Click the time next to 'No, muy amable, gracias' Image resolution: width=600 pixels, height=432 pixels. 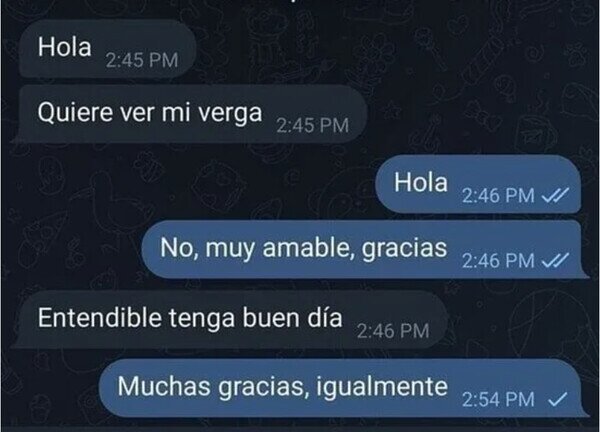click(x=498, y=261)
